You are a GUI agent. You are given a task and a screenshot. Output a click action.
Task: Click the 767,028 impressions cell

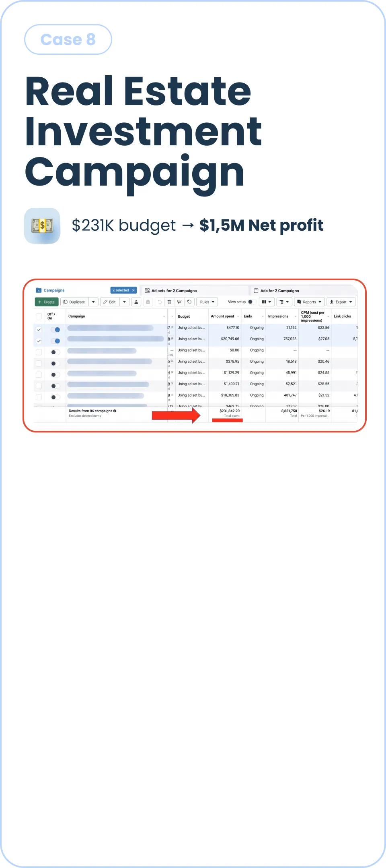click(x=290, y=339)
